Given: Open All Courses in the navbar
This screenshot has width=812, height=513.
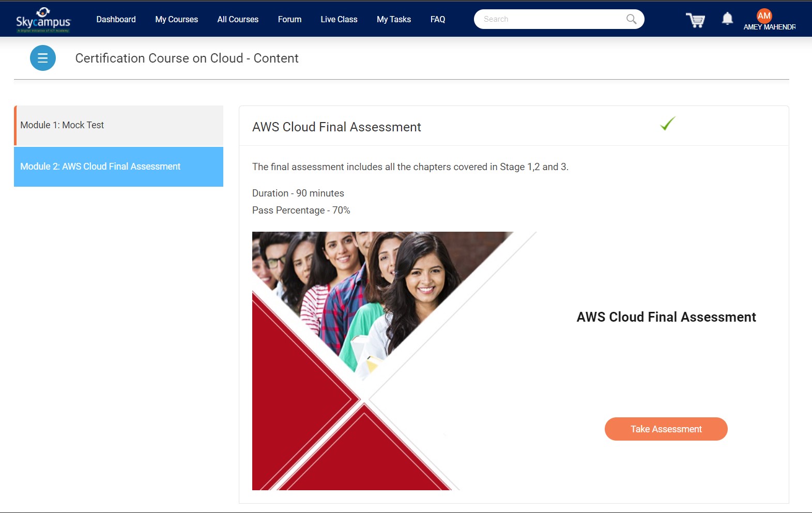Looking at the screenshot, I should 238,19.
